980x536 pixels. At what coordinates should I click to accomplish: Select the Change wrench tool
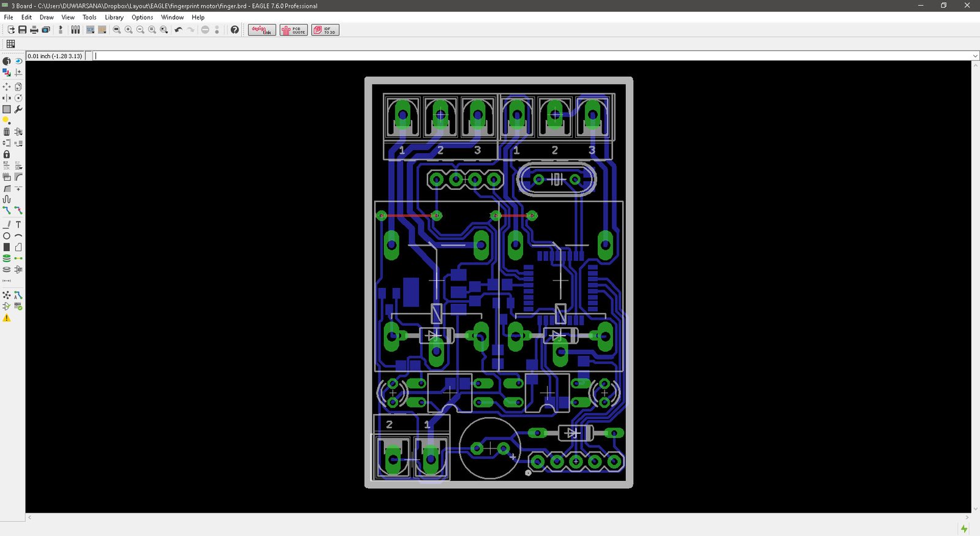(x=18, y=109)
